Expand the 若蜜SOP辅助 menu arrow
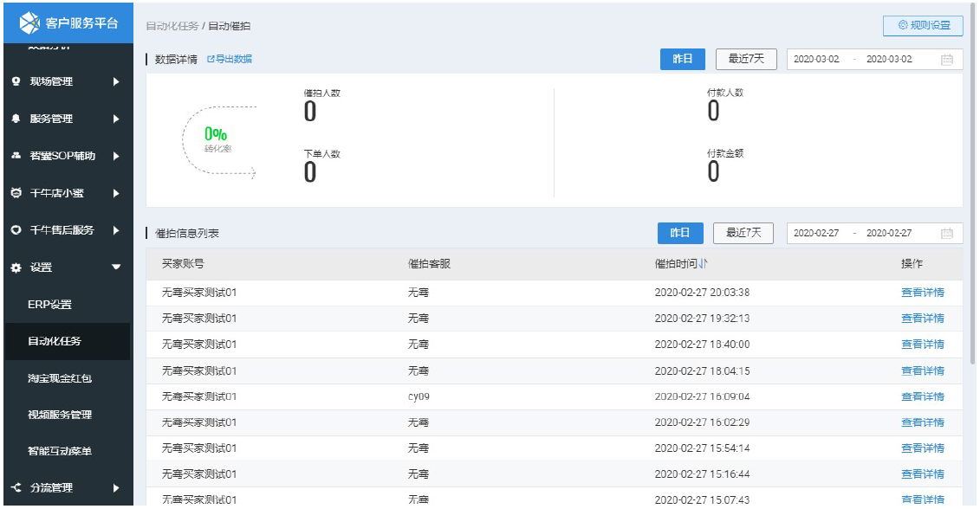 point(116,157)
